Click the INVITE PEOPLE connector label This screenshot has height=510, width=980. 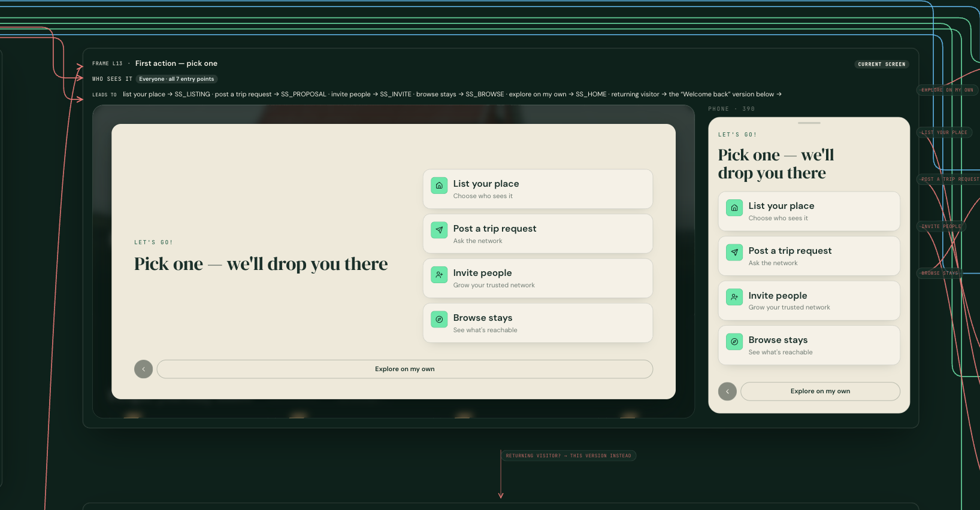coord(942,226)
